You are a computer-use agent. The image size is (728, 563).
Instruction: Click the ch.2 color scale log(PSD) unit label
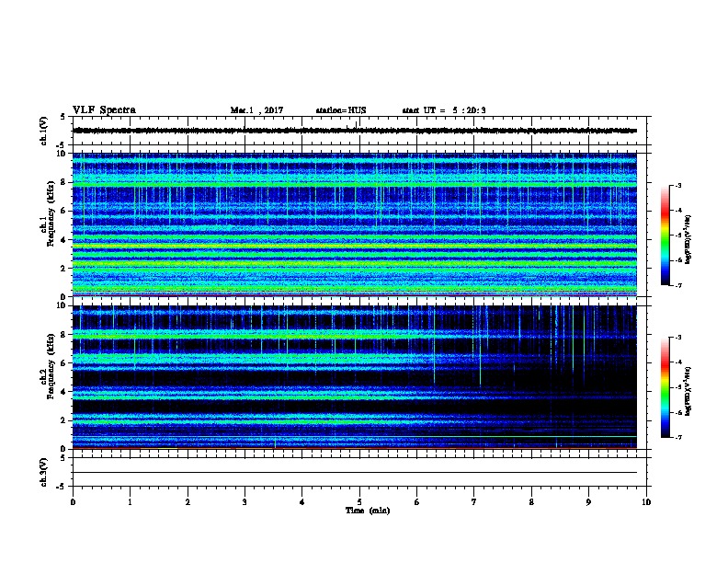(x=688, y=391)
